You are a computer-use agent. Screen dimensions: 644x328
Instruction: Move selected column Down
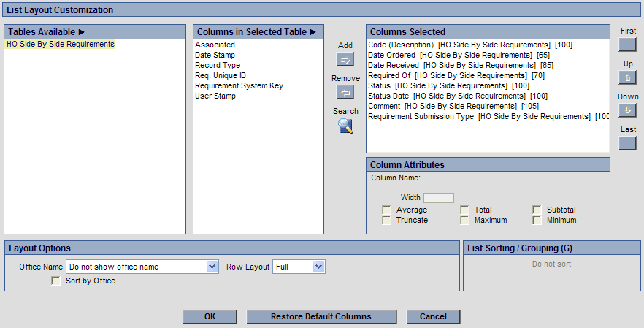(x=628, y=110)
